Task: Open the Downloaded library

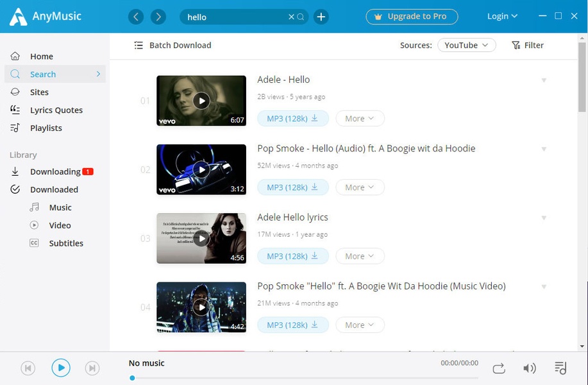Action: 55,189
